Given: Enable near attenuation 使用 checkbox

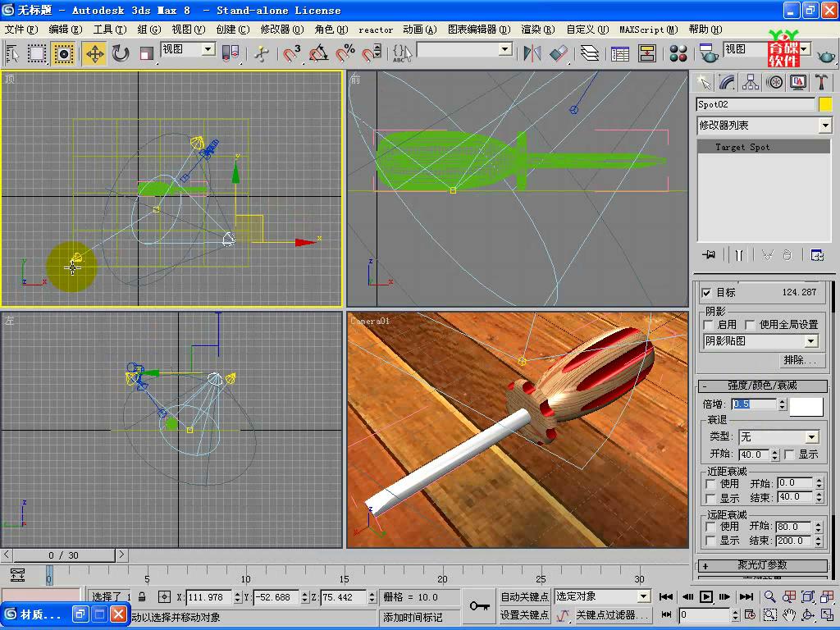Looking at the screenshot, I should 711,484.
